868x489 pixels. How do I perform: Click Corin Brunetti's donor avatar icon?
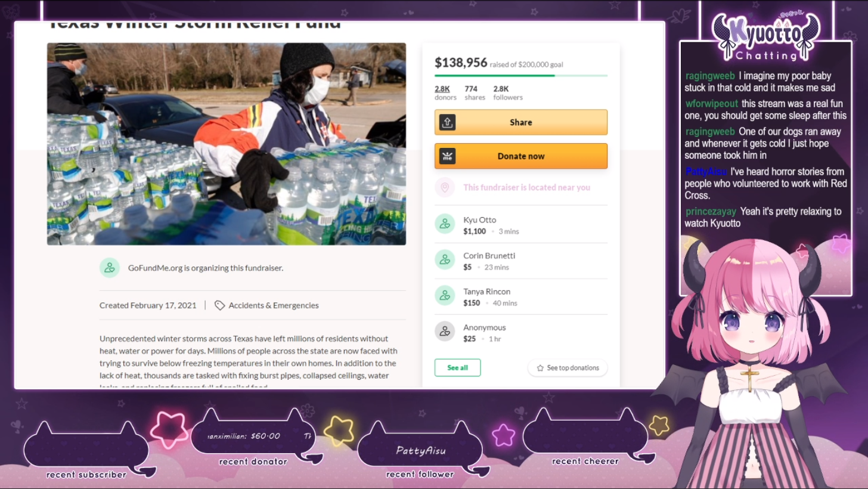pyautogui.click(x=445, y=260)
